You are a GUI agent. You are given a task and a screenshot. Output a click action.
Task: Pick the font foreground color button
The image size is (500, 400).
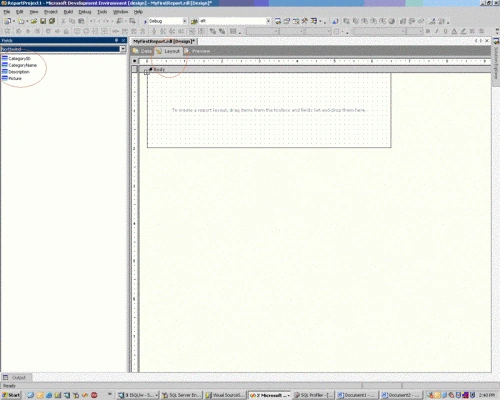[454, 31]
